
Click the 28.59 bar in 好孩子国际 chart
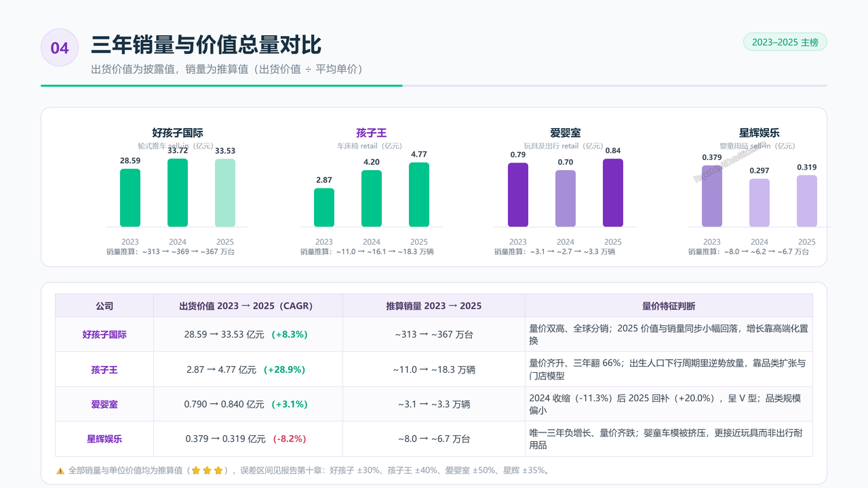pos(130,198)
